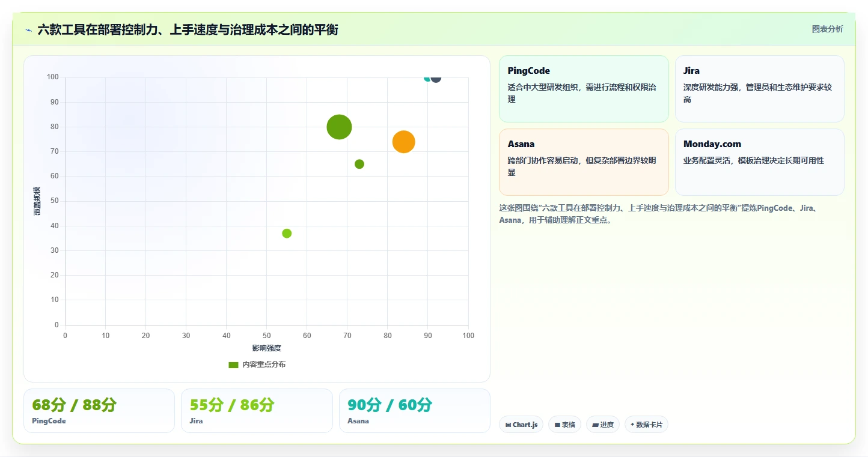Click the 内容重点分布 legend label

(264, 365)
